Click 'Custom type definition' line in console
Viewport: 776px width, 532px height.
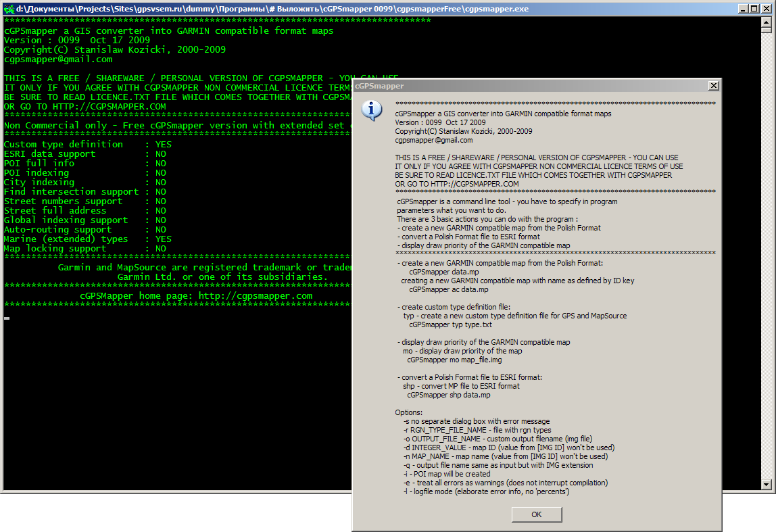(x=88, y=145)
